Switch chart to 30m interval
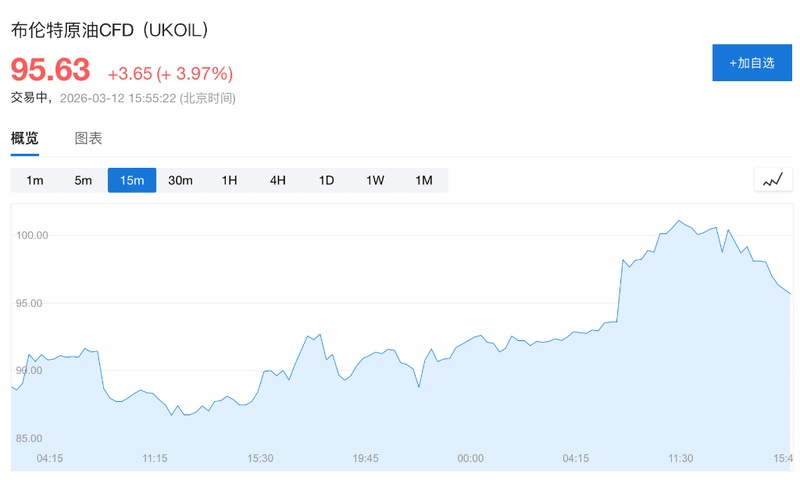This screenshot has height=480, width=800. (180, 181)
